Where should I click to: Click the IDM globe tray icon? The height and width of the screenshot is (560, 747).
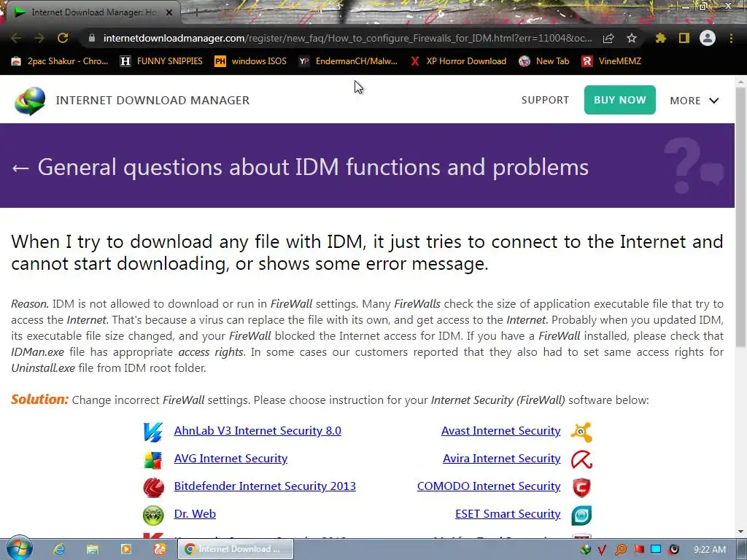click(x=586, y=550)
